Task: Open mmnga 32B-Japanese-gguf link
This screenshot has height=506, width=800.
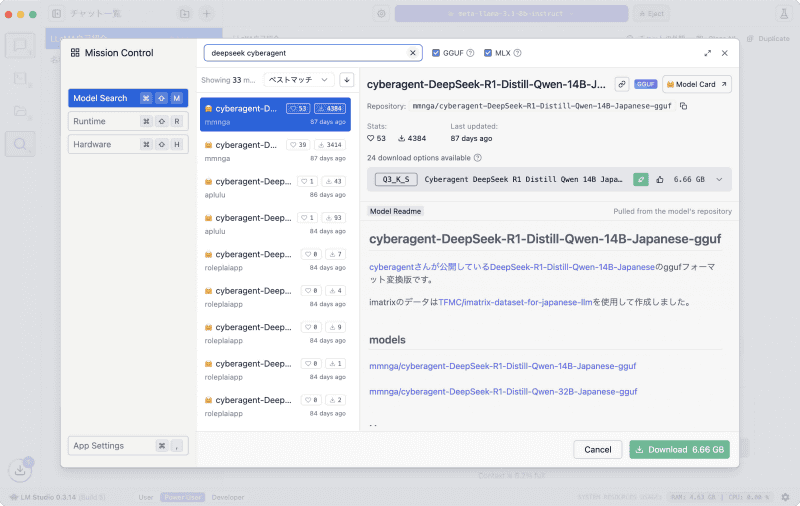Action: point(503,392)
